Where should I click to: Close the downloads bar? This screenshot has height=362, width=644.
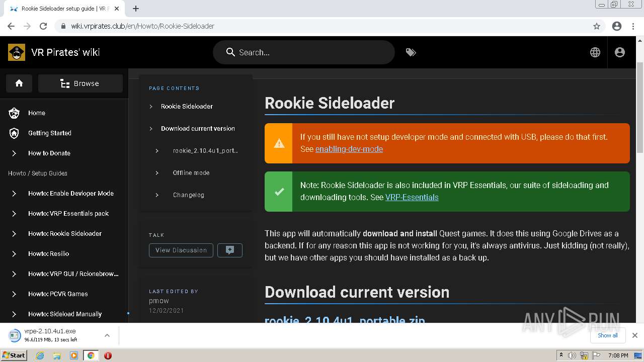tap(635, 335)
